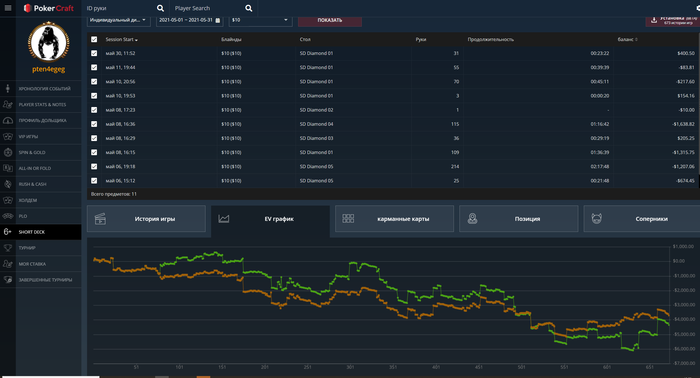Open the Short Deck sidebar item
Image resolution: width=700 pixels, height=378 pixels.
41,232
